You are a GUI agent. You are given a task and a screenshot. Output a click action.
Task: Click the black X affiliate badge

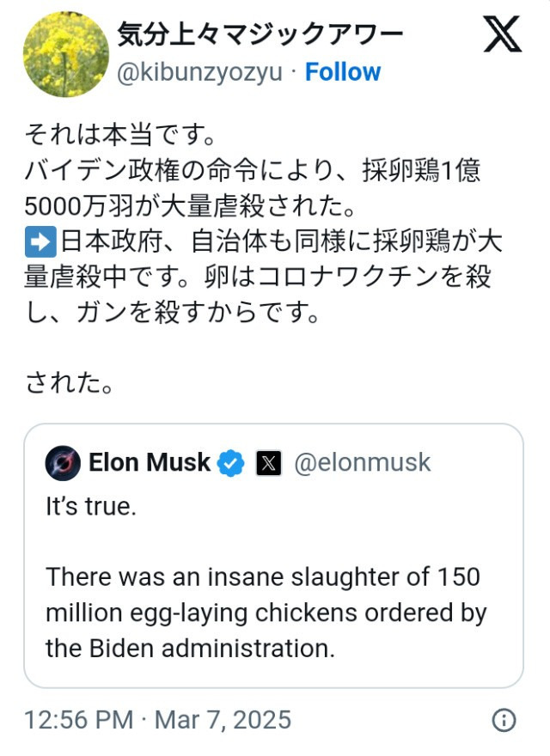[x=268, y=463]
